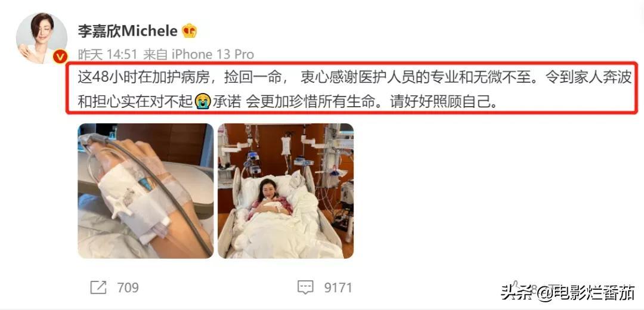Viewport: 644px width, 310px height.
Task: Click the 来自 iPhone 13 Pro source
Action: (x=199, y=54)
